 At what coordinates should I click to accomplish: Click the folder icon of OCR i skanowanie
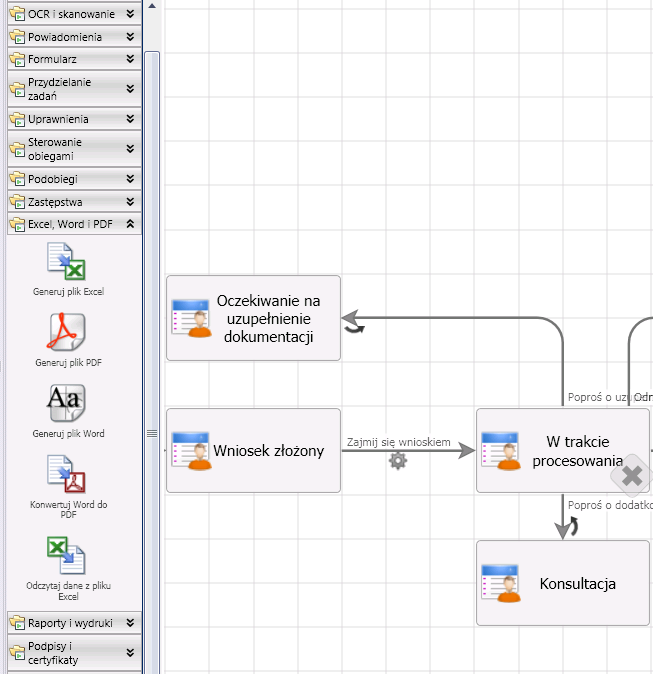coord(17,14)
